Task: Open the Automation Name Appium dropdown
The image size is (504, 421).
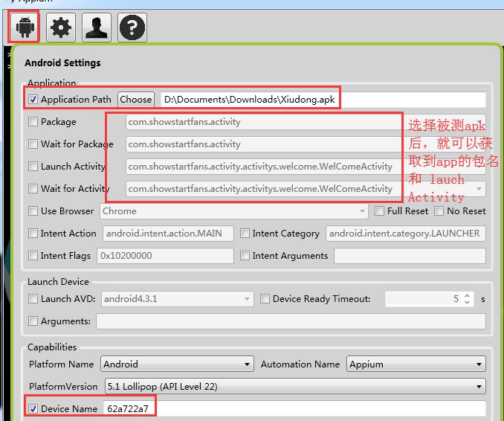Action: click(x=416, y=364)
